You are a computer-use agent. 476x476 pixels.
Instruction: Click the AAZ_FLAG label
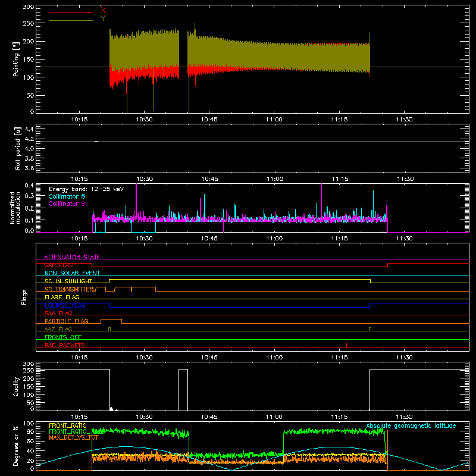click(x=58, y=329)
